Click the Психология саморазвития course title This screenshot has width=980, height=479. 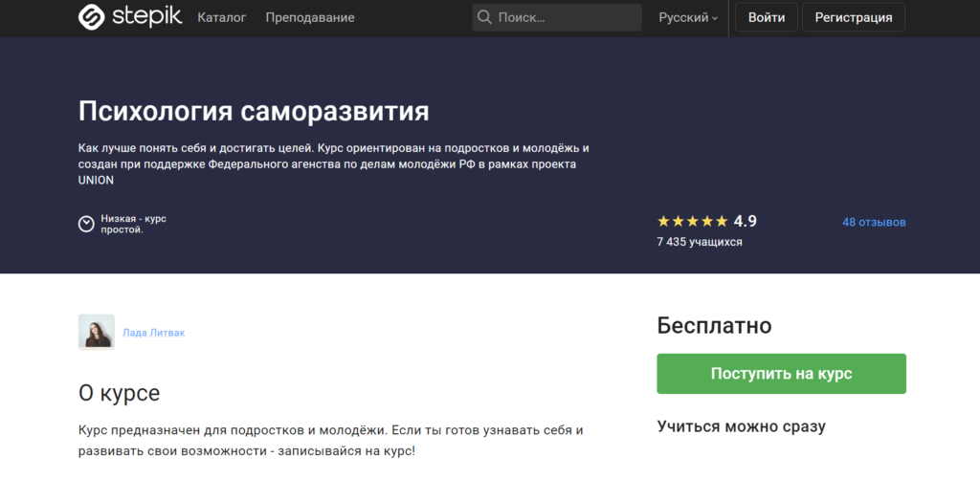254,111
